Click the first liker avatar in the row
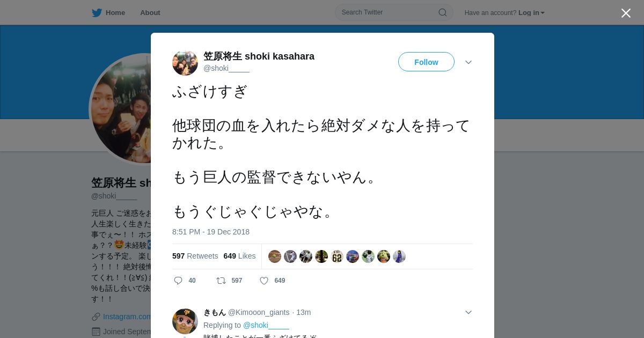This screenshot has width=644, height=338. 275,256
